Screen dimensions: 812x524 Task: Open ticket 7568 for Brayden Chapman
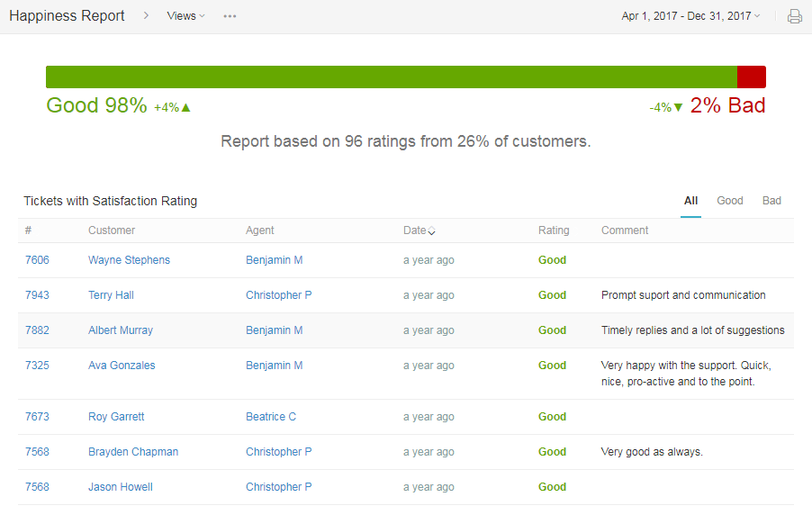click(37, 452)
